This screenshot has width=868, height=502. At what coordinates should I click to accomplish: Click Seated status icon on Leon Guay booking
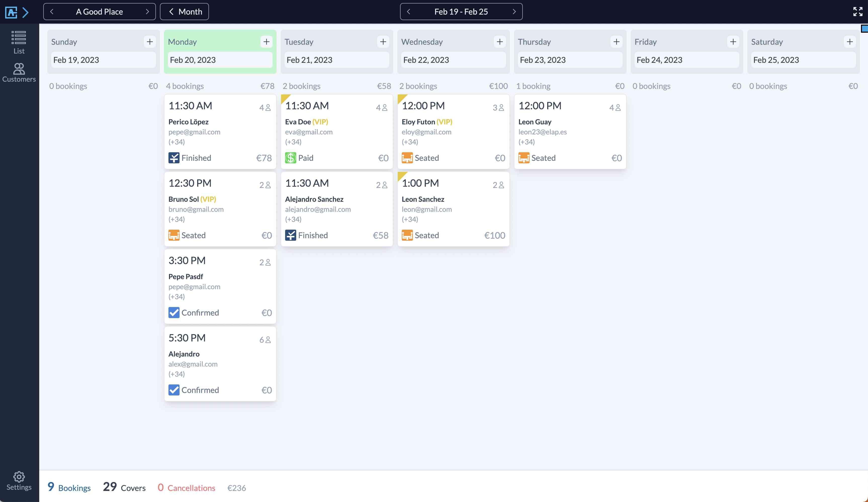click(x=524, y=158)
